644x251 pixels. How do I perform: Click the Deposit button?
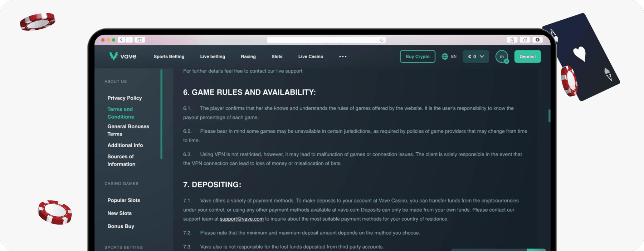coord(528,56)
